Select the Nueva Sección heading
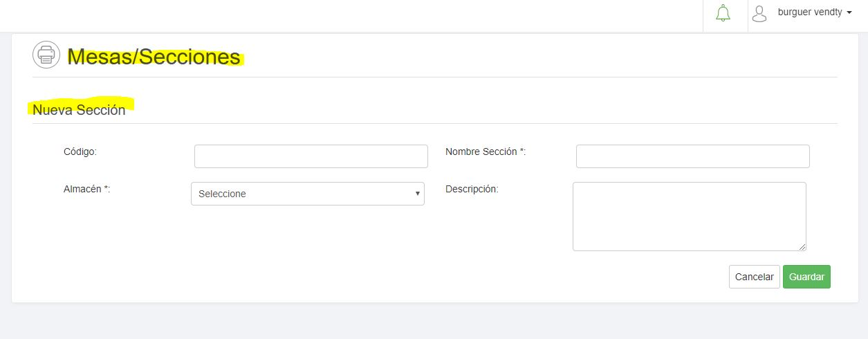This screenshot has width=868, height=339. point(79,109)
